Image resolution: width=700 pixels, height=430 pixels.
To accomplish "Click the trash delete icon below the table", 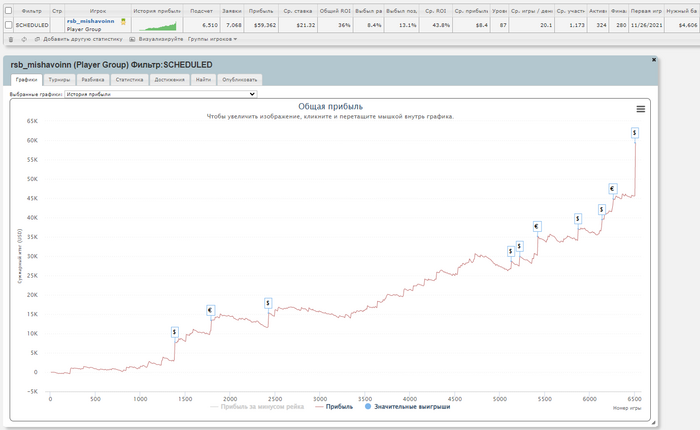I will pyautogui.click(x=11, y=39).
